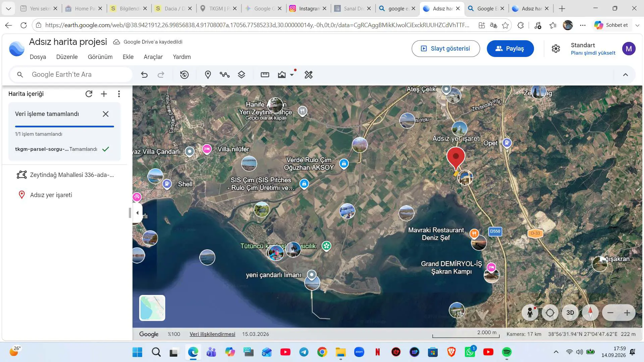Open the Dosya menu
This screenshot has width=644, height=362.
38,57
